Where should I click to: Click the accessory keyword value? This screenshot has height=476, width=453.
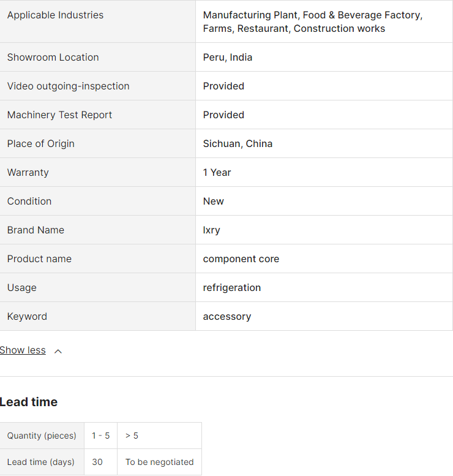tap(226, 317)
